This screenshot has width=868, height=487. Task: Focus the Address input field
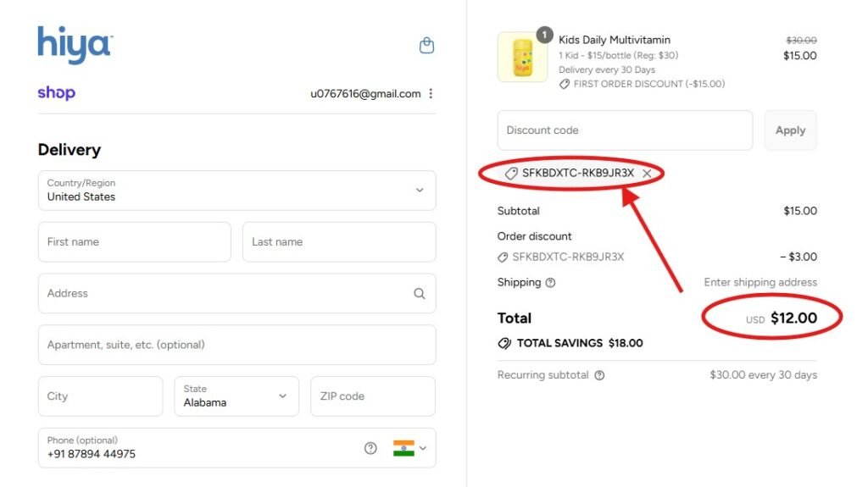click(x=237, y=293)
